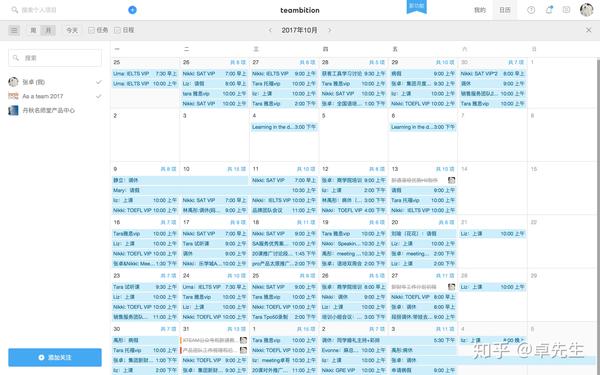Open 品牌团队会议 11:00 event on October 11
600x375 pixels.
pyautogui.click(x=284, y=210)
